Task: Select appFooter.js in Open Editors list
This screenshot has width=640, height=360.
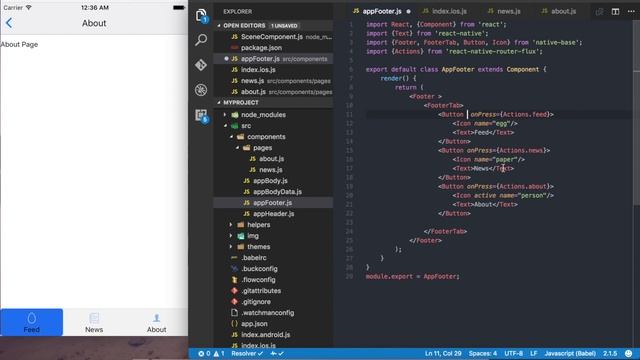Action: pos(273,59)
